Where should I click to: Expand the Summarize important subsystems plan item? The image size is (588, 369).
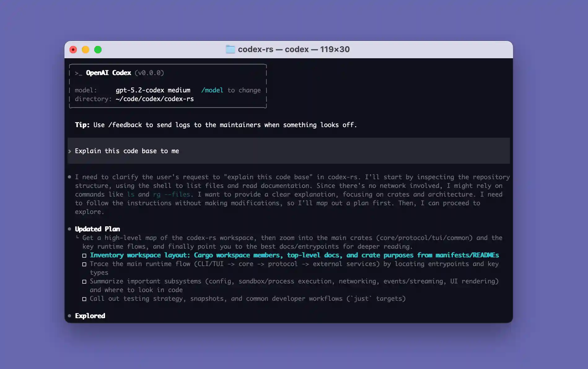point(84,281)
